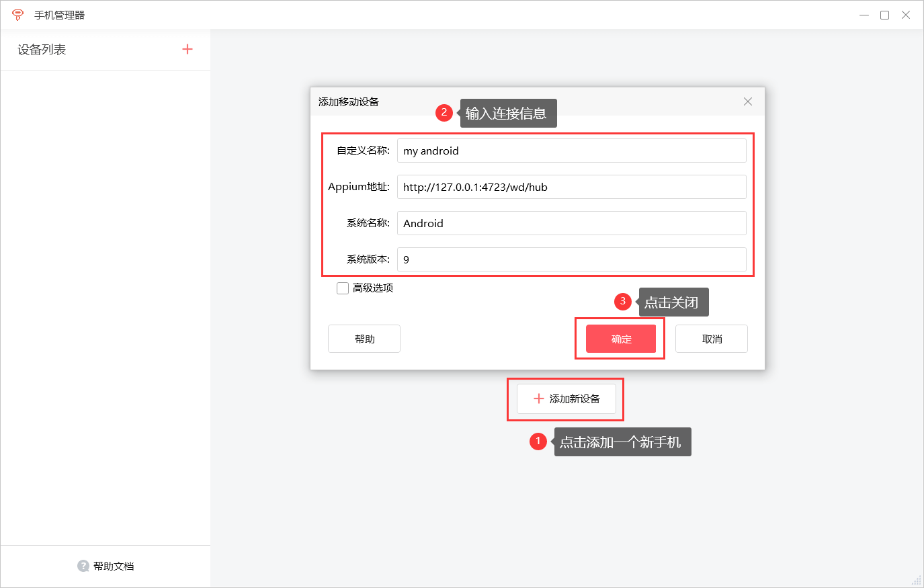Click the 帮助 button in dialog
Screen dimensions: 924x588
pyautogui.click(x=364, y=339)
